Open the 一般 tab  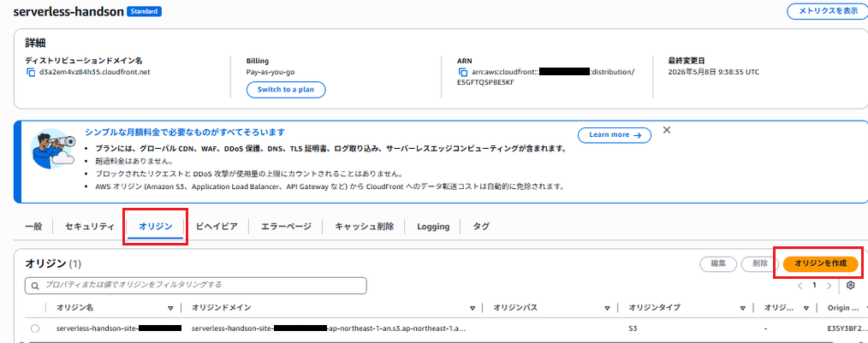(x=33, y=227)
